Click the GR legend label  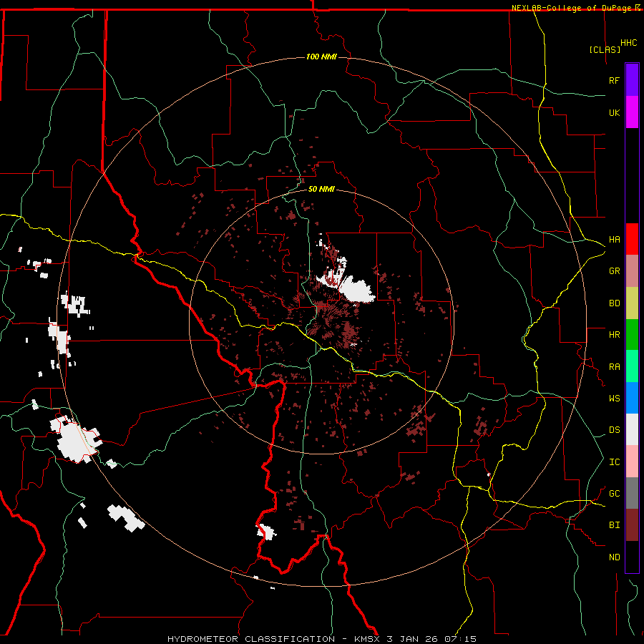click(614, 271)
